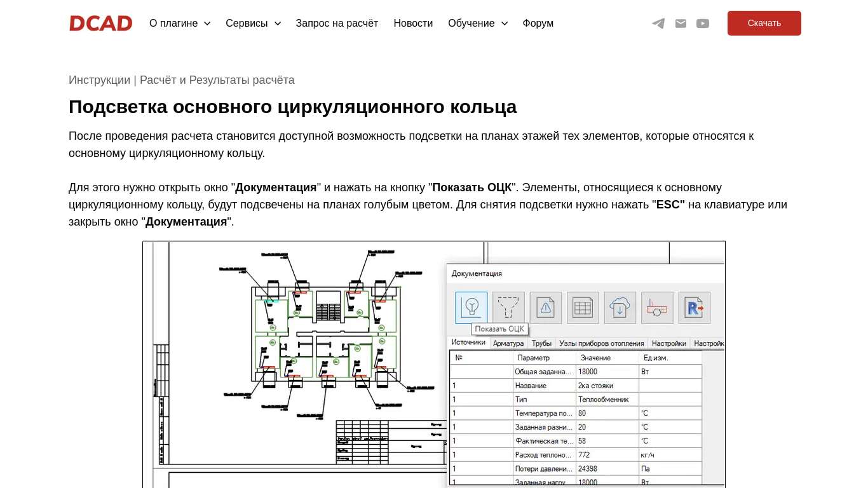Select the "Тип" parameter cell
The height and width of the screenshot is (488, 868).
544,400
